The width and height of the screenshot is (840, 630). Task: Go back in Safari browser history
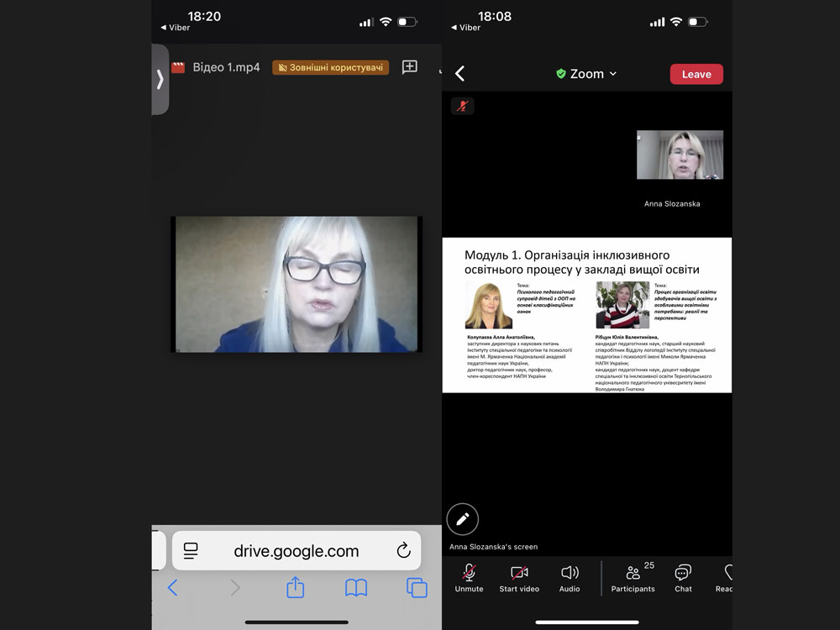[x=173, y=588]
